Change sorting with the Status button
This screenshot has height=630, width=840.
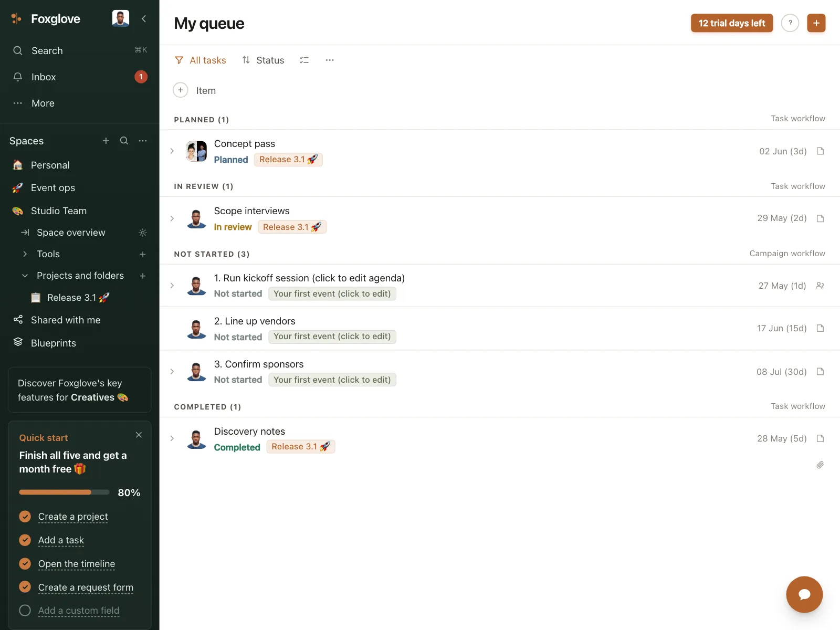pos(263,60)
